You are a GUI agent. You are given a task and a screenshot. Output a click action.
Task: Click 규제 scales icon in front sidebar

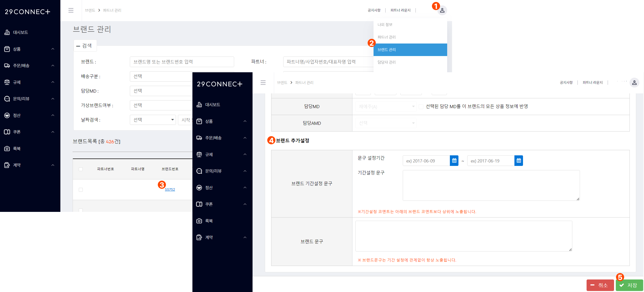click(199, 154)
